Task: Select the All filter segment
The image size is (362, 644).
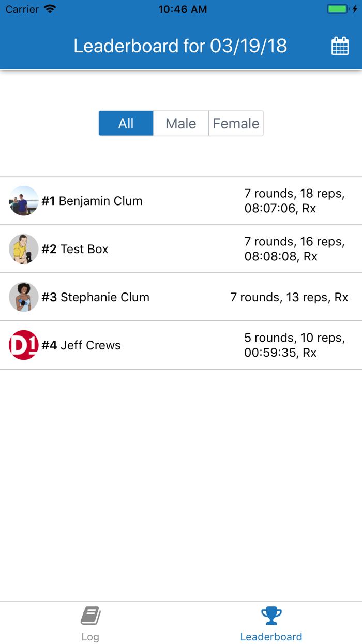Action: coord(126,123)
